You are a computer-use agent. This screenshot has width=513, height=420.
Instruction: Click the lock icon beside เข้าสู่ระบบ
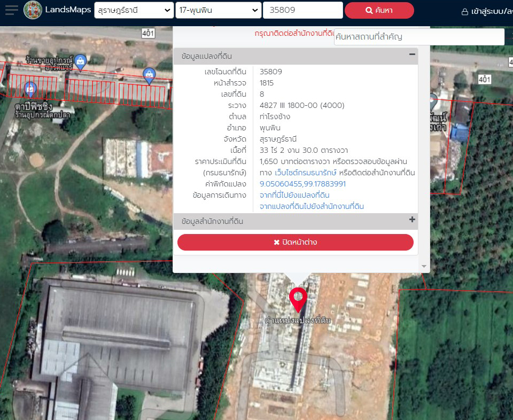(465, 11)
